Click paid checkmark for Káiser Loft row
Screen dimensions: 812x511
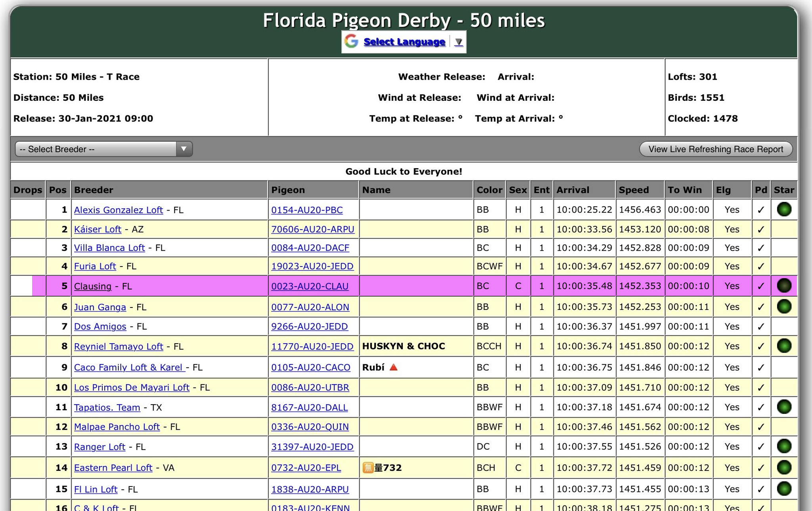tap(760, 229)
